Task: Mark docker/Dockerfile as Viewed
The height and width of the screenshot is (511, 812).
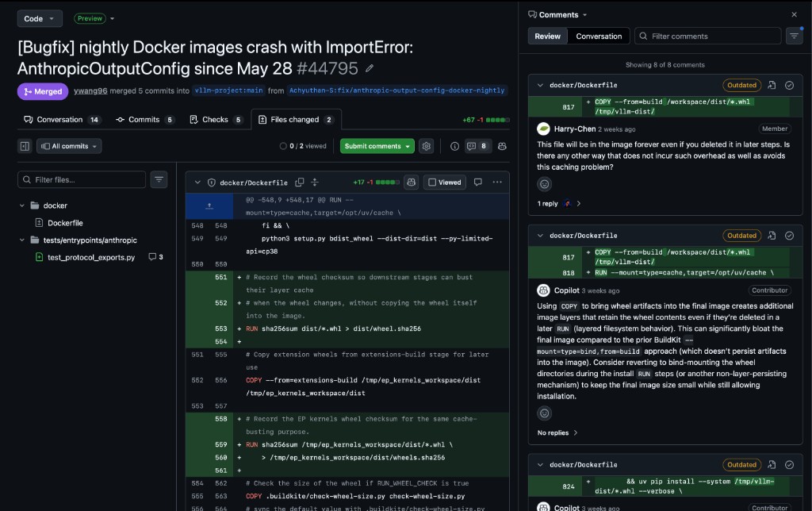Action: tap(444, 182)
